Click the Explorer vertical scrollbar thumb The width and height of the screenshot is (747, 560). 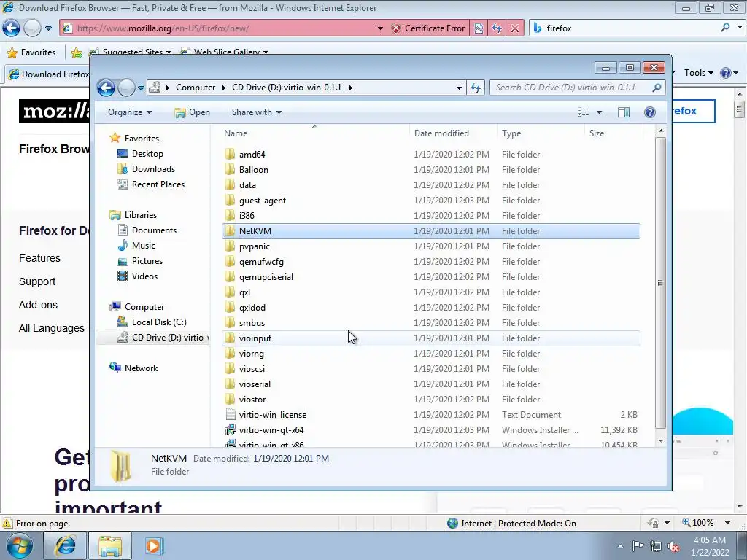tap(660, 283)
